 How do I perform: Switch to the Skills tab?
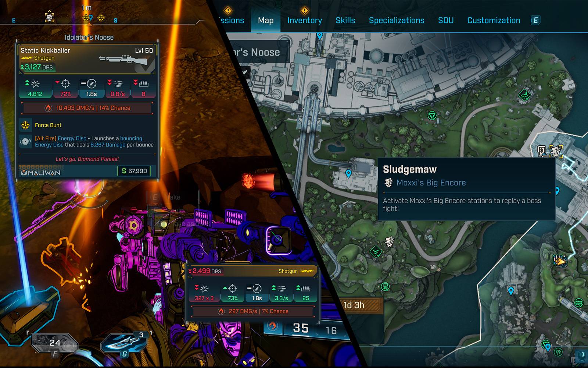[345, 21]
